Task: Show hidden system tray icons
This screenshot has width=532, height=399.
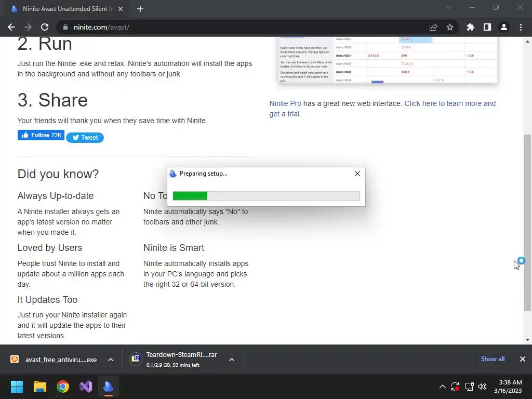Action: 443,387
